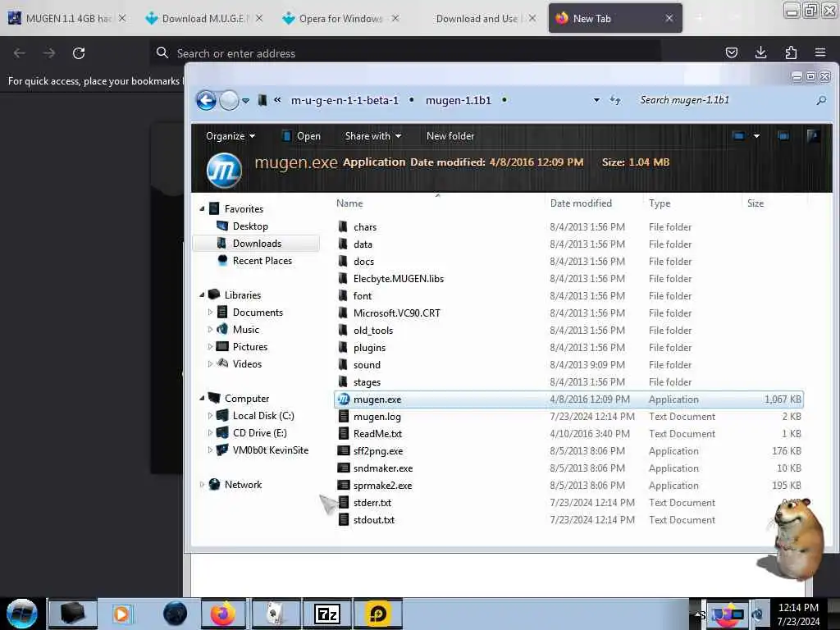The width and height of the screenshot is (840, 630).
Task: Expand the Music library
Action: pos(210,329)
